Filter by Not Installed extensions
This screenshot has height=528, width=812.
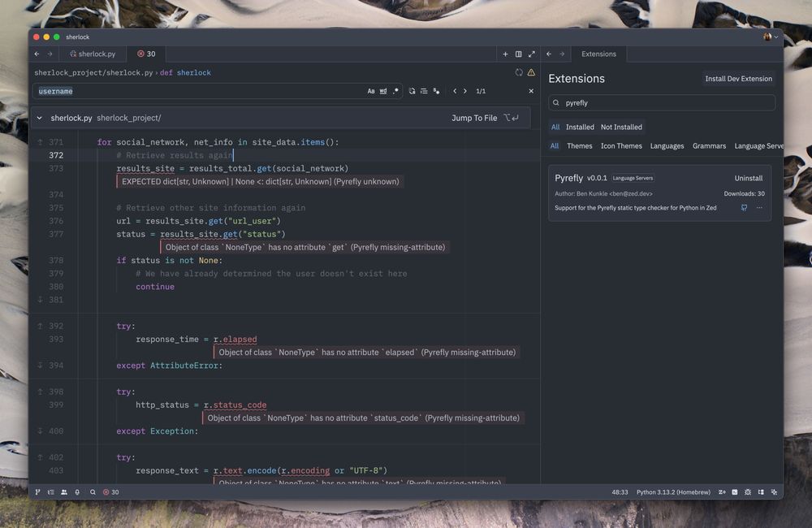click(621, 127)
